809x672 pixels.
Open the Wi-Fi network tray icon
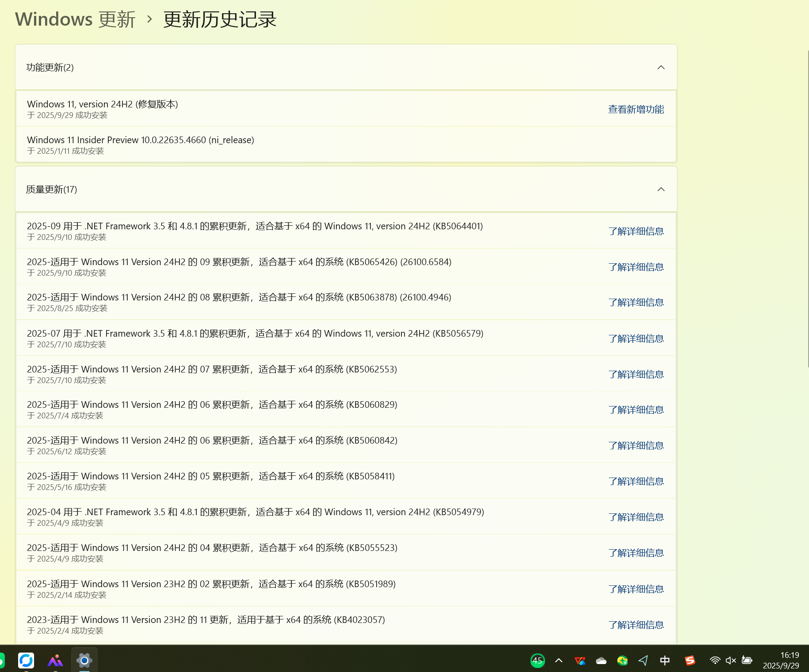(715, 661)
